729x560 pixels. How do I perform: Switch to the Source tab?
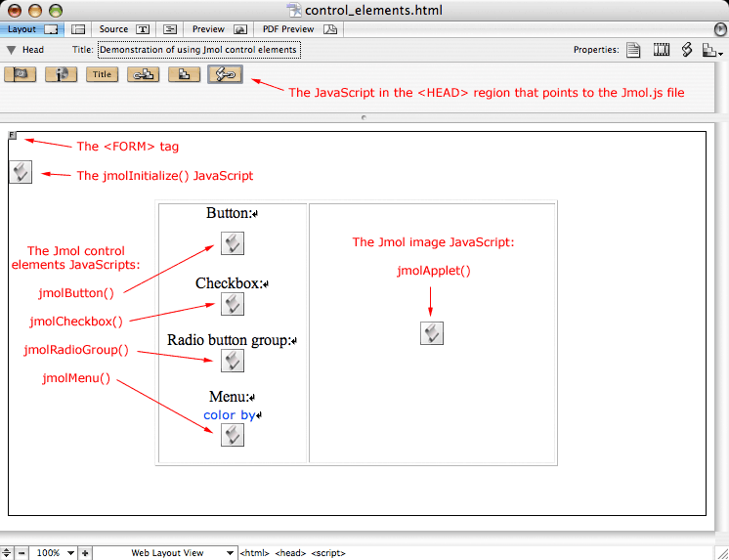114,30
